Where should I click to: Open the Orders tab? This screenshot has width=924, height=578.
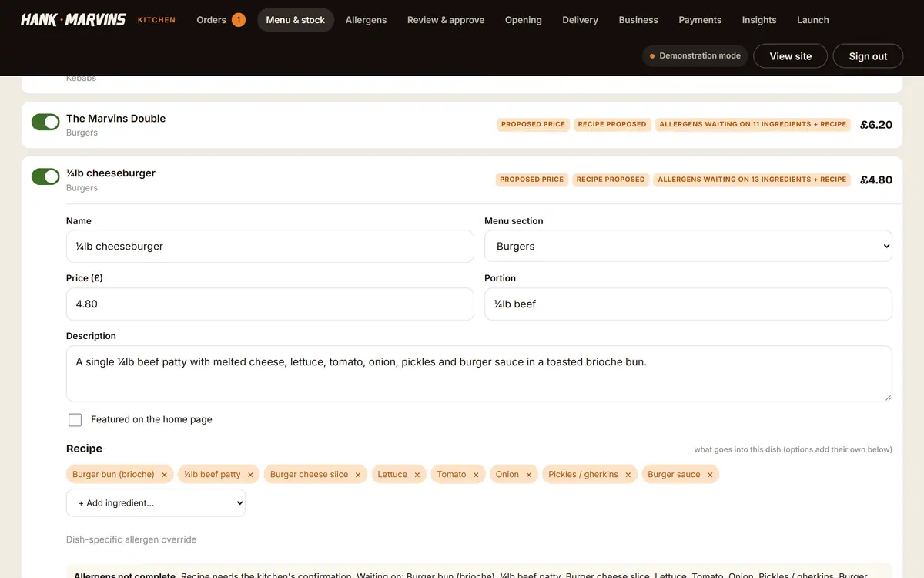pyautogui.click(x=220, y=20)
